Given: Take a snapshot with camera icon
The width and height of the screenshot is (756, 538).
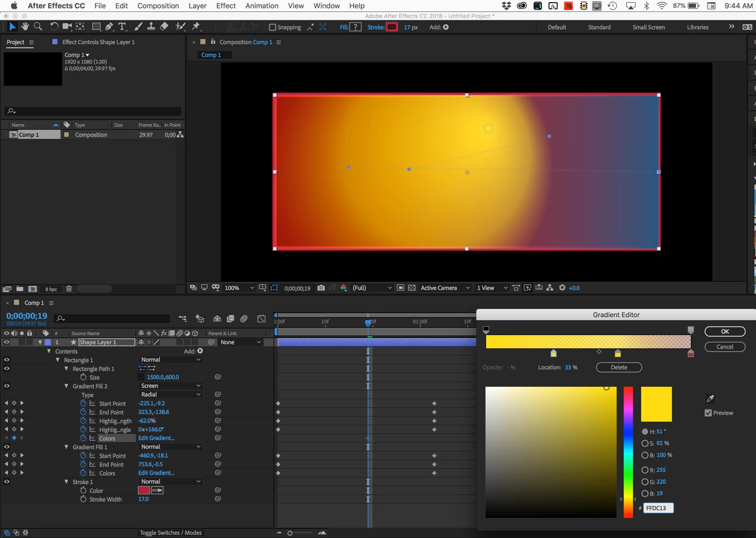Looking at the screenshot, I should point(321,288).
